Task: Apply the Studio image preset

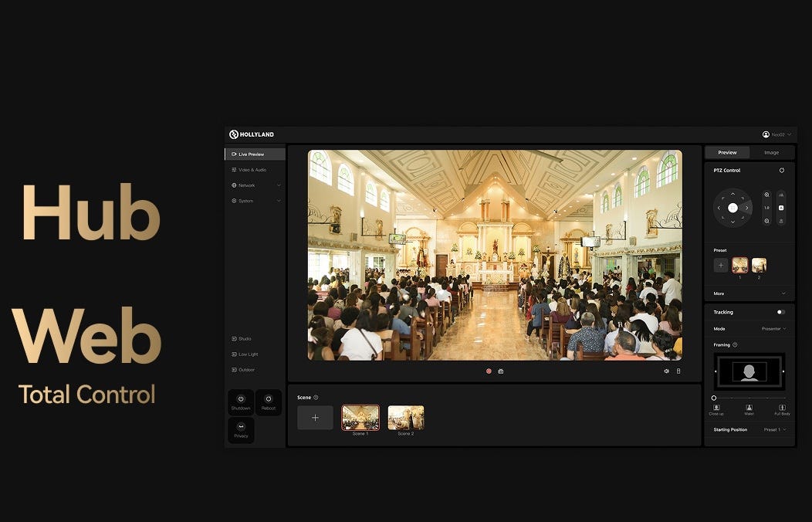Action: pyautogui.click(x=242, y=339)
